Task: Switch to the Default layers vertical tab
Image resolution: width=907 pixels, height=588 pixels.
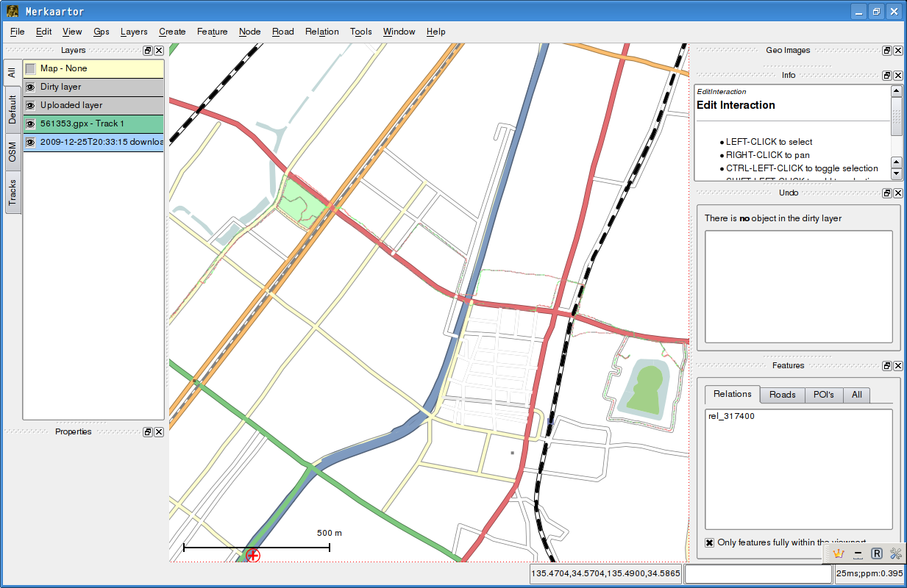Action: click(13, 109)
